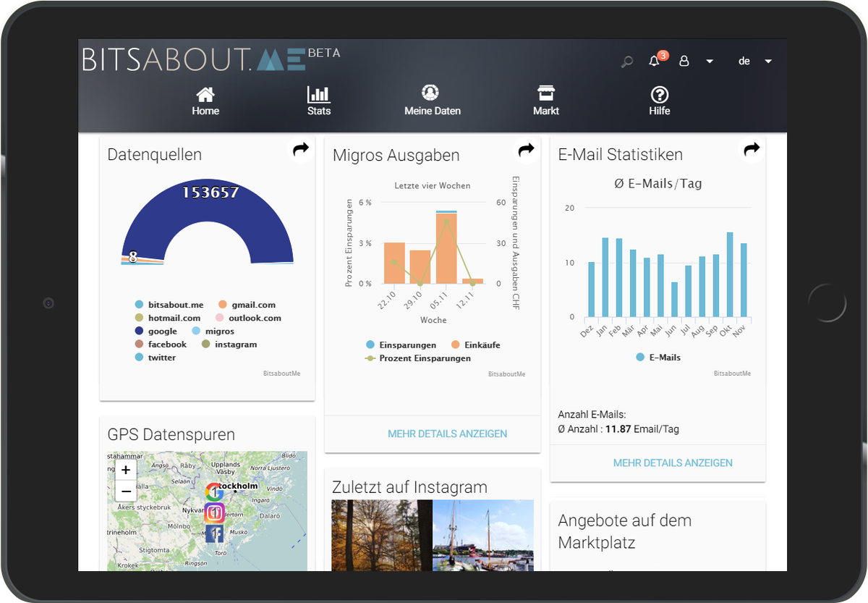
Task: Toggle hotmail.com legend entry
Action: (x=168, y=318)
